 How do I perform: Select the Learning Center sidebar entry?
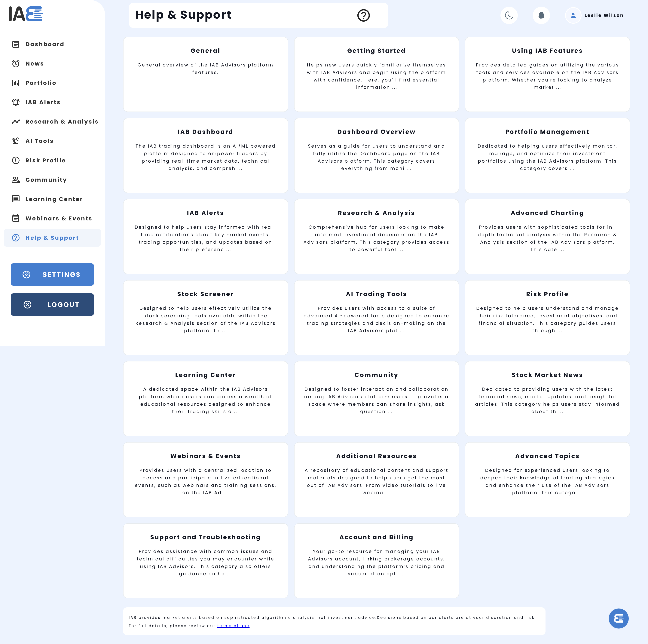tap(54, 199)
